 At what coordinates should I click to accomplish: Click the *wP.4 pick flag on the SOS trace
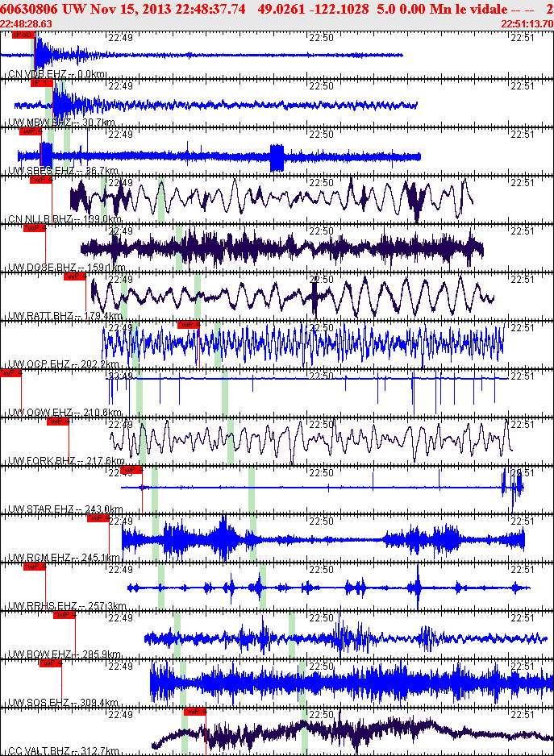tap(51, 663)
